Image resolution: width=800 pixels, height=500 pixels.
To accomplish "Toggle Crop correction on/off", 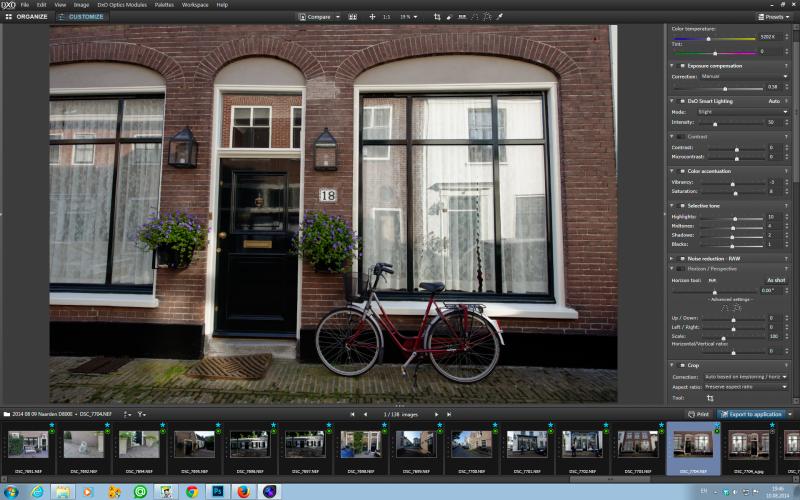I will click(681, 365).
